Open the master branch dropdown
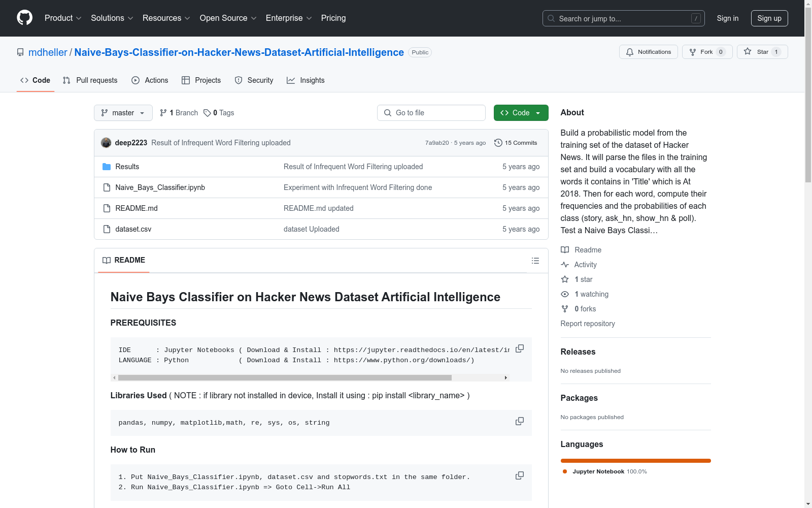The image size is (812, 508). tap(123, 113)
